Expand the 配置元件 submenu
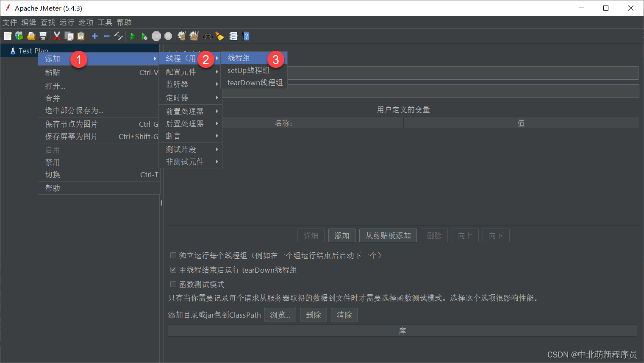 pos(190,72)
